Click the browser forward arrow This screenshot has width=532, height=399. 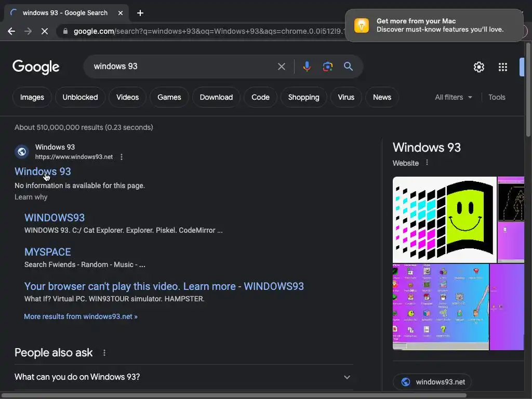pyautogui.click(x=28, y=31)
